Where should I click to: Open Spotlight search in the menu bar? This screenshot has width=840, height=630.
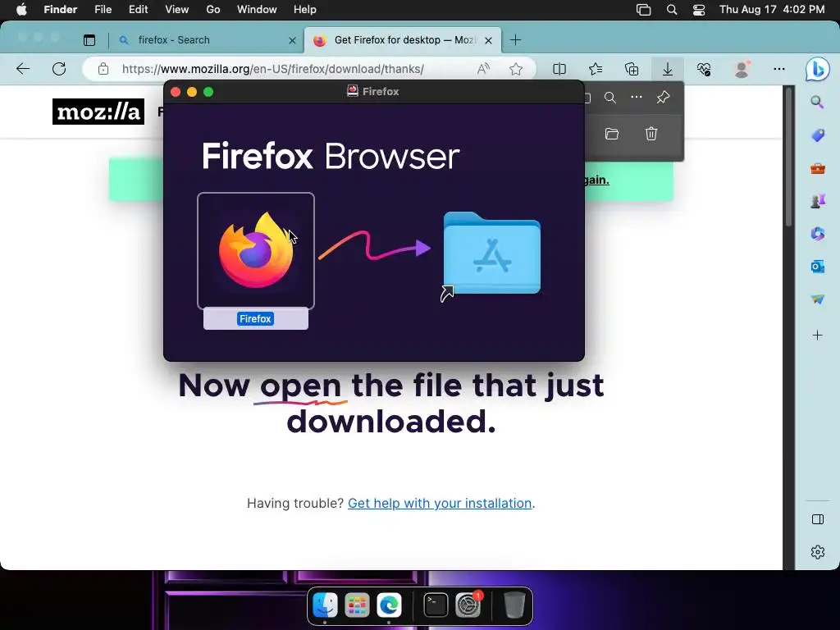pyautogui.click(x=672, y=10)
